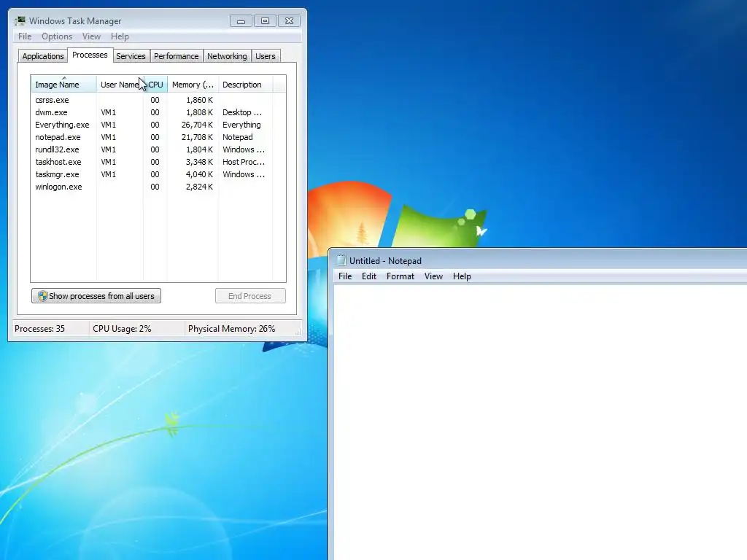
Task: Open the View menu in Task Manager
Action: (x=91, y=36)
